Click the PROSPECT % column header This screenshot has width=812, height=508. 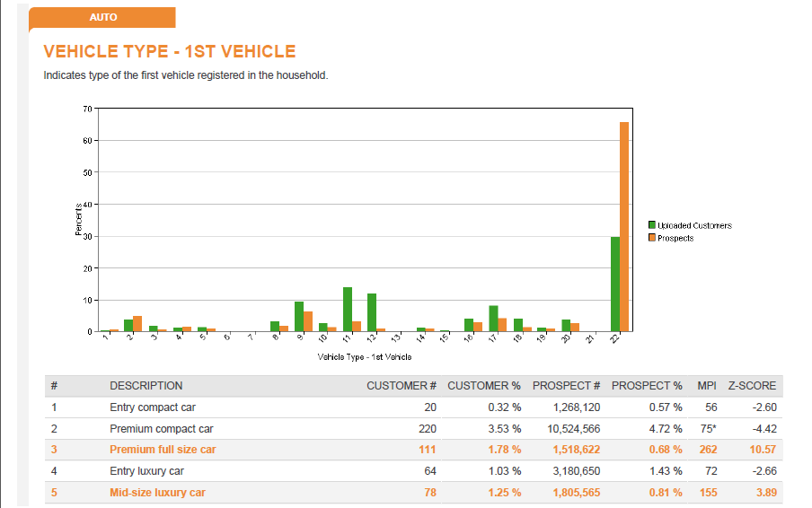pos(647,386)
